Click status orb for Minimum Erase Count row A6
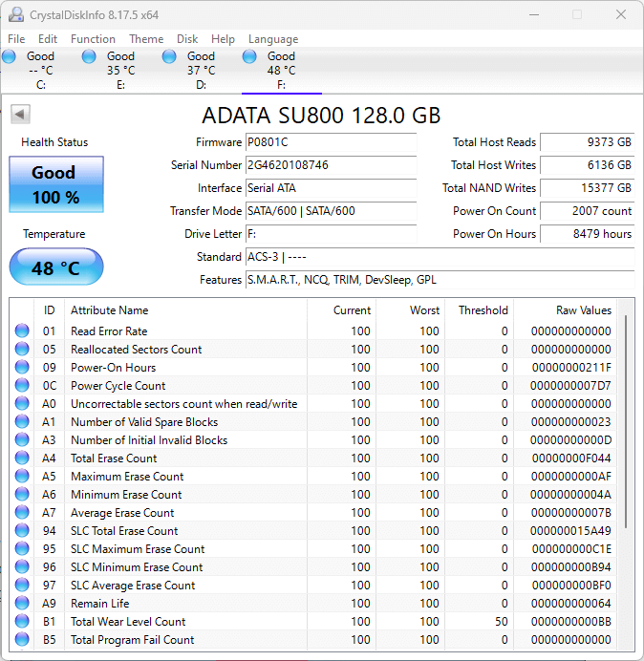The width and height of the screenshot is (644, 661). pos(22,494)
